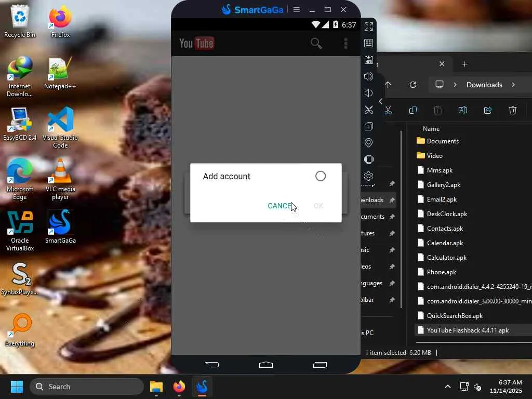532x399 pixels.
Task: Open a new File Explorer tab
Action: 464,64
